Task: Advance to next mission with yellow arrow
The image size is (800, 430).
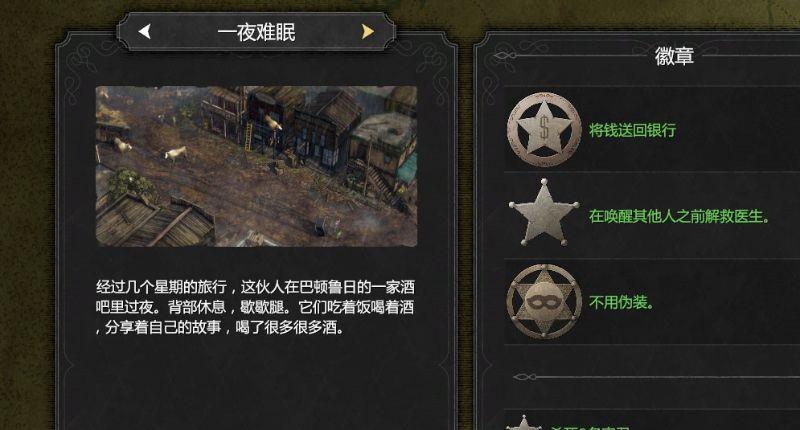Action: pyautogui.click(x=368, y=32)
